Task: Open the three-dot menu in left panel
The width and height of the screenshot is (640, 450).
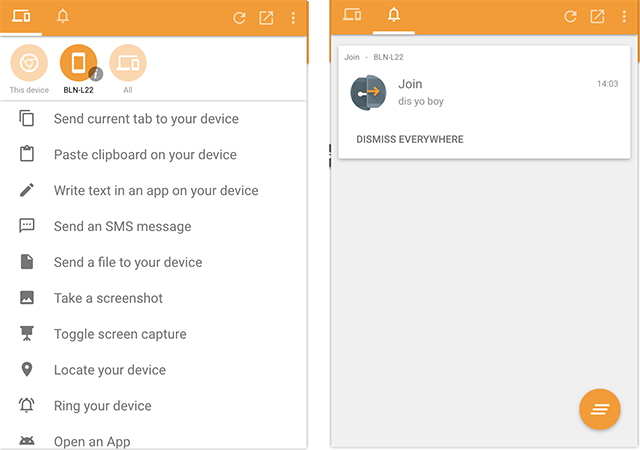Action: (x=293, y=18)
